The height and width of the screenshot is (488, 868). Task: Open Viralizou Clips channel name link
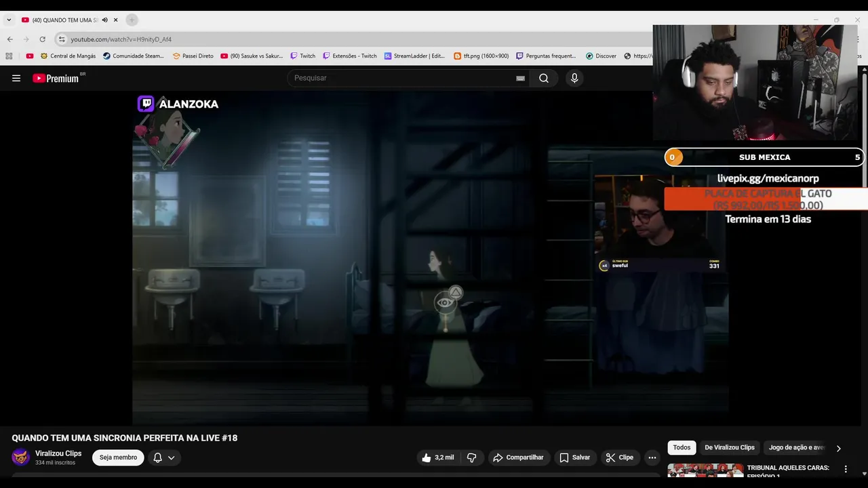[x=58, y=453]
